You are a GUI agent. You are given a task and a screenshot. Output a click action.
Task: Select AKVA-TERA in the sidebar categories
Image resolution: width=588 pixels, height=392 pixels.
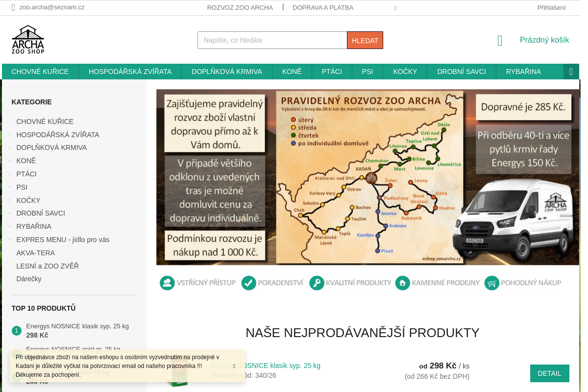click(36, 253)
